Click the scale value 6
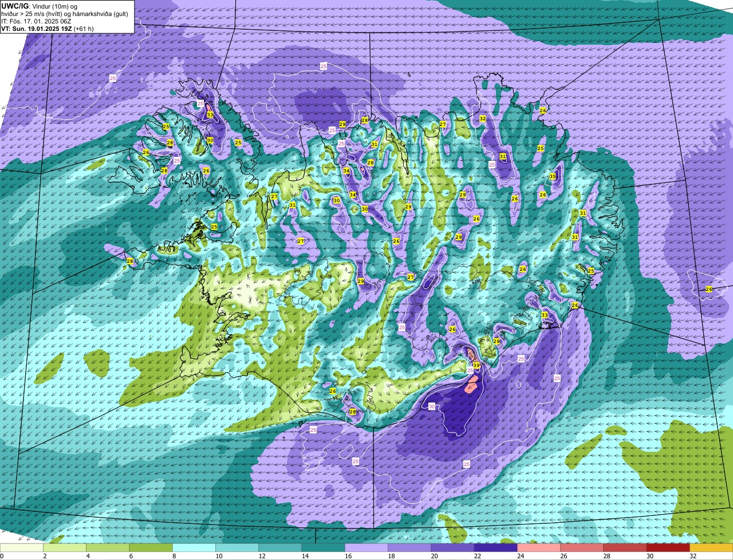Viewport: 733px width, 560px height. click(x=130, y=556)
